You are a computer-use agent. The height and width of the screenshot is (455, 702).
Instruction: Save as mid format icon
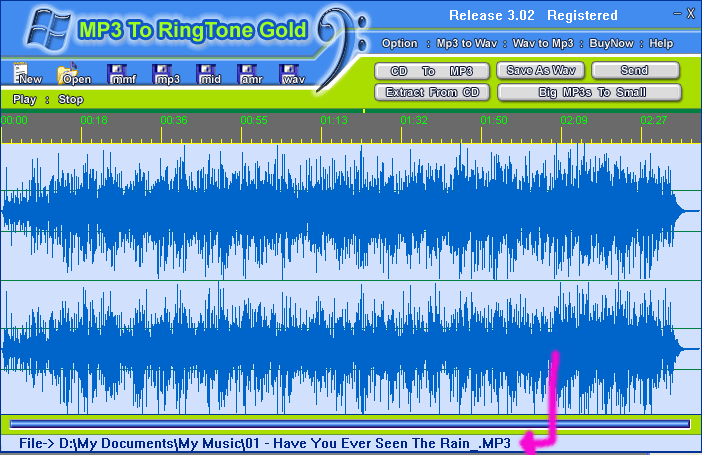pos(209,74)
